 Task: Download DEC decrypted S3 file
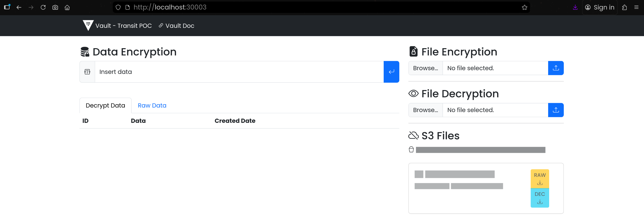pyautogui.click(x=540, y=198)
